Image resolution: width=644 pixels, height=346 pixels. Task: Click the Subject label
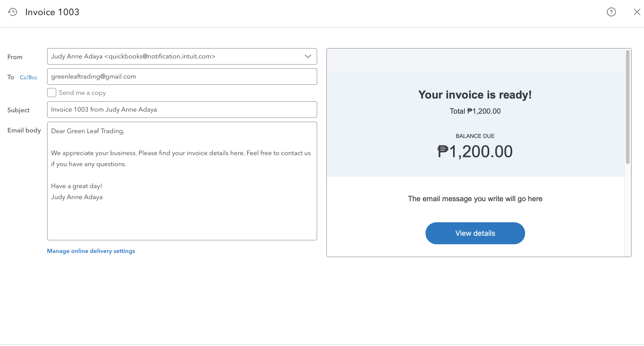pyautogui.click(x=18, y=110)
